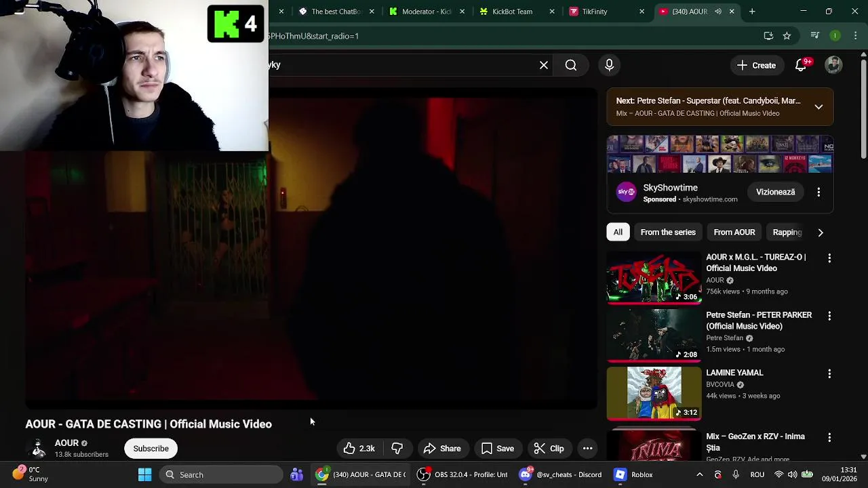Viewport: 868px width, 488px height.
Task: Open options menu for SkyShowtime ad
Action: tap(818, 192)
